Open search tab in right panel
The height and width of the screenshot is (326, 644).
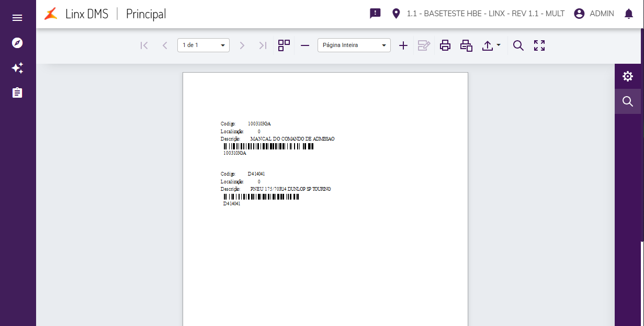(x=628, y=101)
